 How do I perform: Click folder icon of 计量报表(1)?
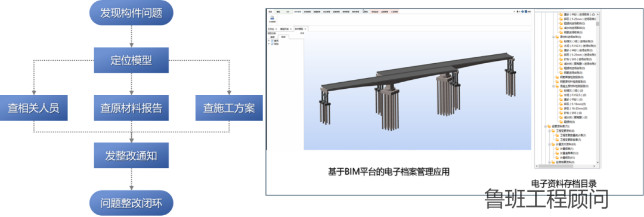click(x=558, y=149)
